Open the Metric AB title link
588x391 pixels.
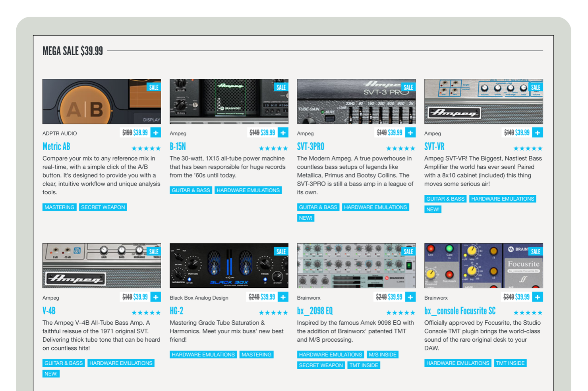(x=56, y=147)
